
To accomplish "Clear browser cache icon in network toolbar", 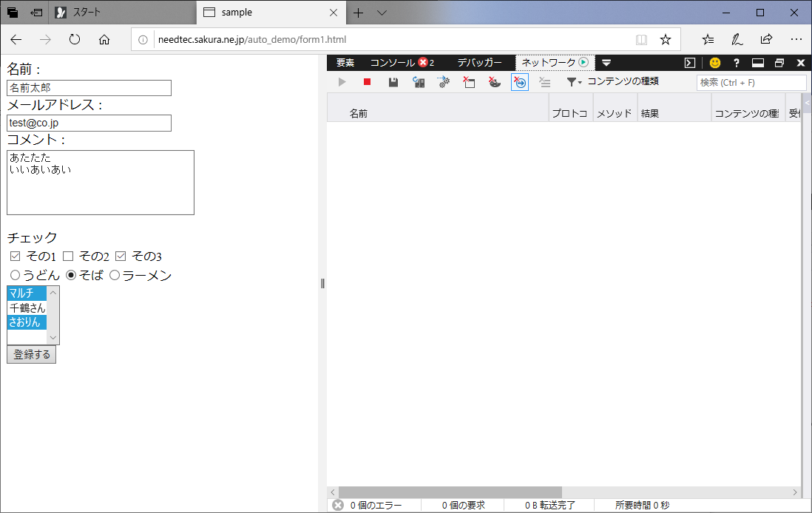I will pyautogui.click(x=469, y=82).
